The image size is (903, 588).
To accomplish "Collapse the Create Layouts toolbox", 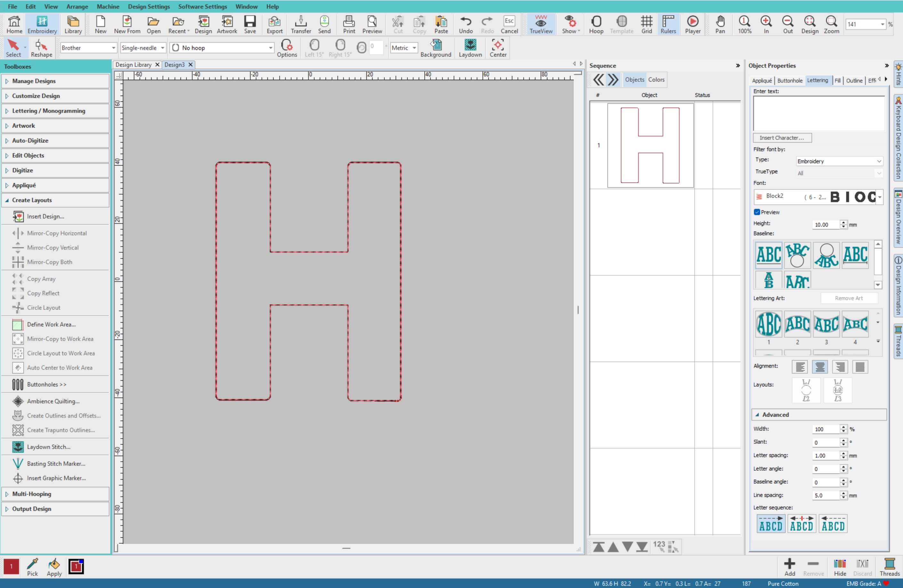I will (x=55, y=200).
